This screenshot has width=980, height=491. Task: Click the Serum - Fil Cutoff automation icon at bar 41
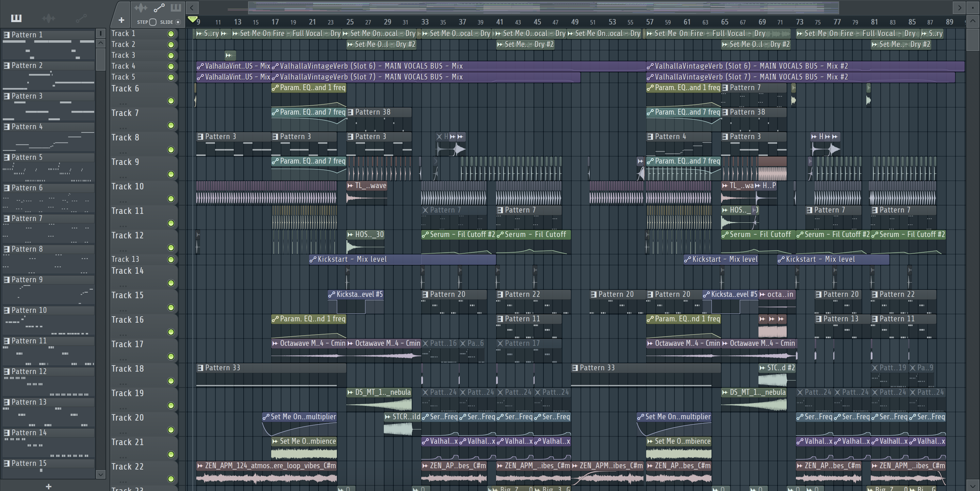pos(500,235)
